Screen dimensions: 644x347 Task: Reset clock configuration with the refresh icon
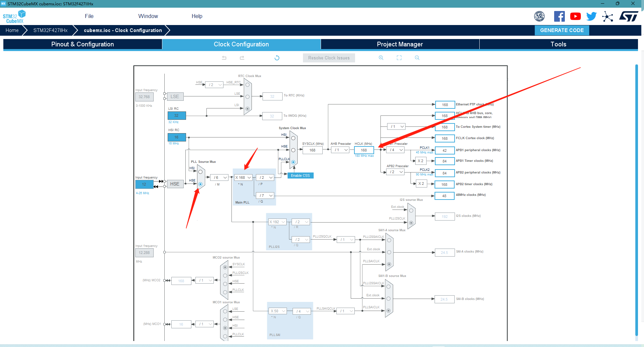click(x=277, y=58)
